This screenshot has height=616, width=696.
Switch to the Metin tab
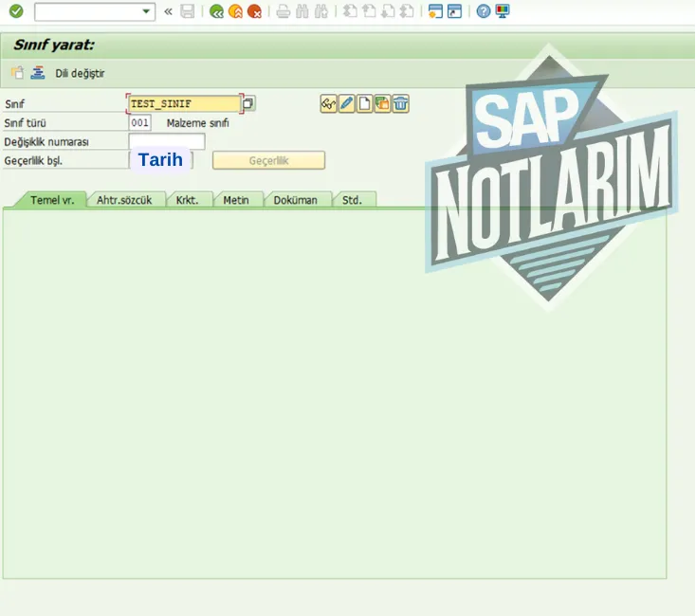[x=236, y=200]
